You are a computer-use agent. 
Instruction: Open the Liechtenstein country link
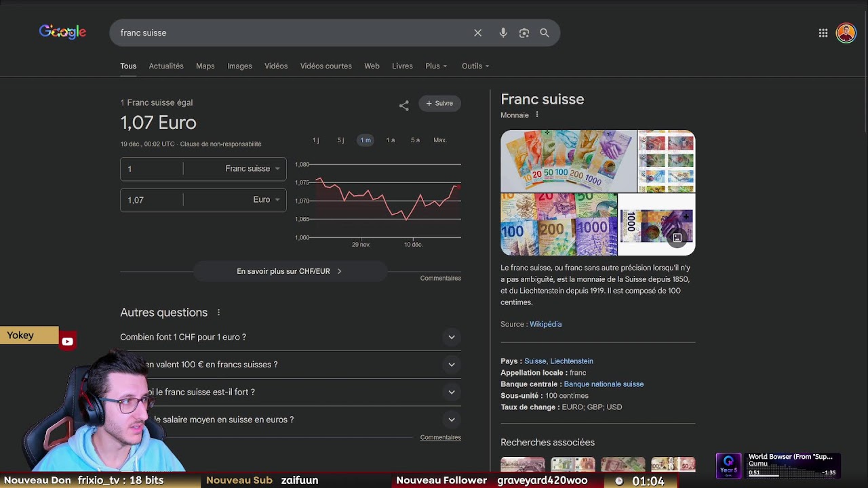572,361
